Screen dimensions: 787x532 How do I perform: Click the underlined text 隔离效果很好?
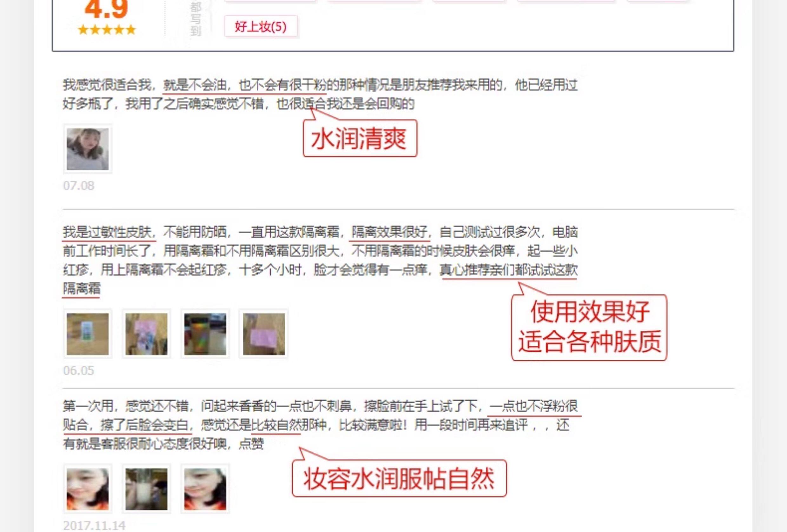pyautogui.click(x=389, y=232)
